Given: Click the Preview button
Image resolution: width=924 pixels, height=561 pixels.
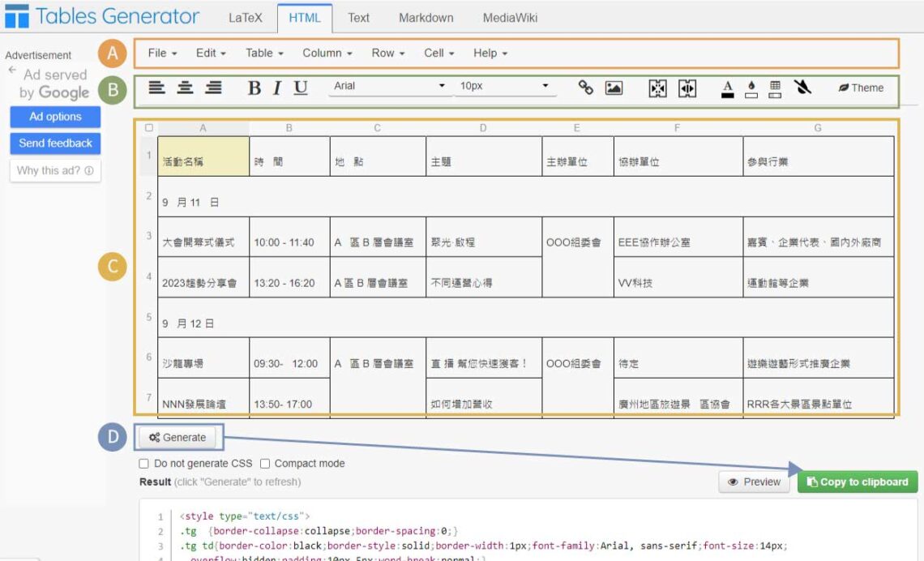Looking at the screenshot, I should click(754, 482).
